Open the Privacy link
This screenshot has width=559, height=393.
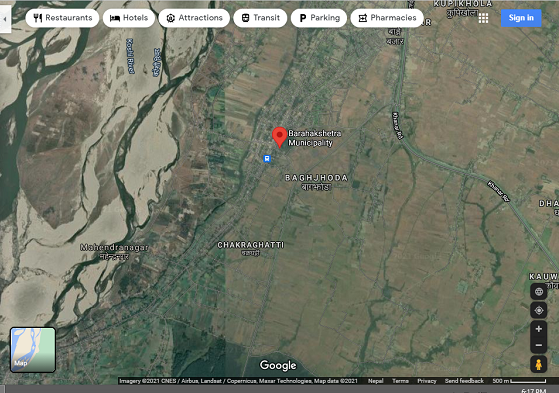click(x=427, y=381)
